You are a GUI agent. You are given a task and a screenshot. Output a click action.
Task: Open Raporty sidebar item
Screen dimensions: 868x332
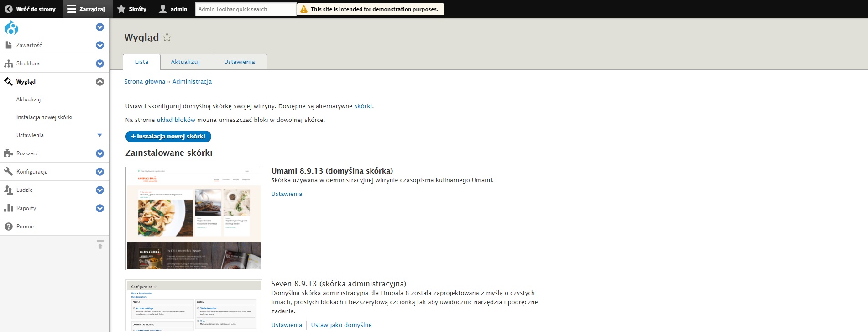point(26,208)
